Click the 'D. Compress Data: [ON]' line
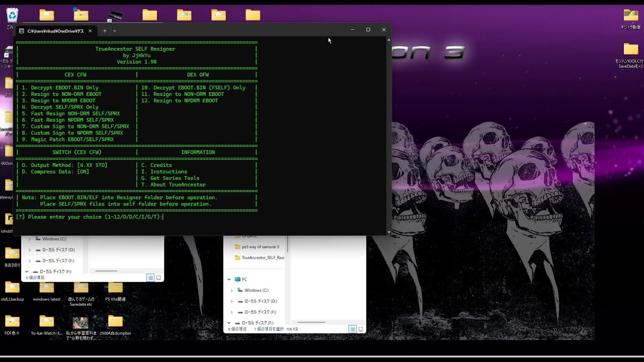The image size is (644, 362). [x=55, y=171]
